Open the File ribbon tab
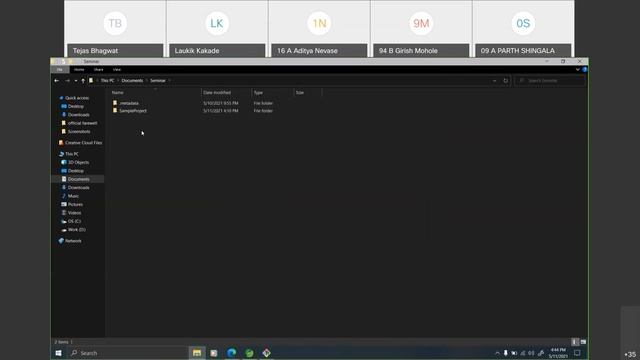The width and height of the screenshot is (640, 360). click(x=60, y=70)
